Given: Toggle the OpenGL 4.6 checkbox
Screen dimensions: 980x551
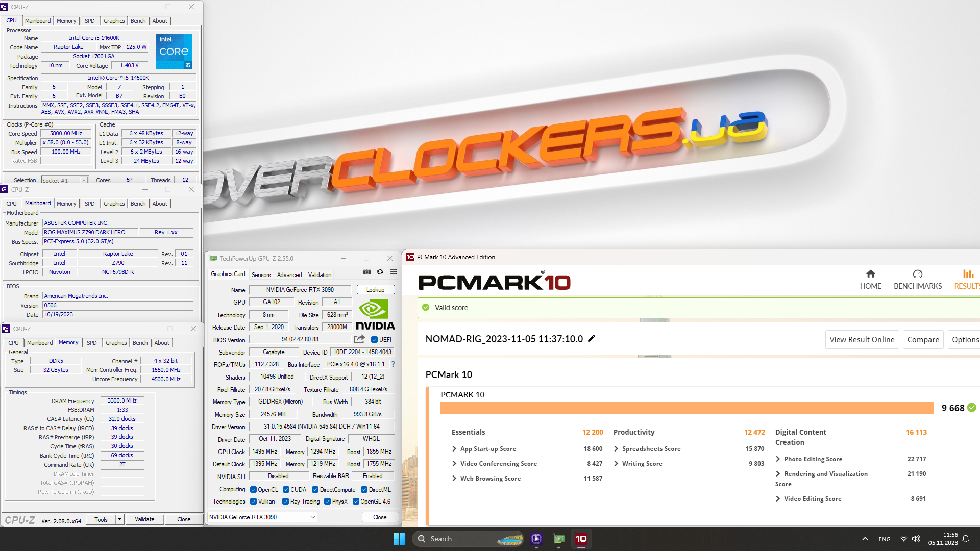Looking at the screenshot, I should coord(356,502).
